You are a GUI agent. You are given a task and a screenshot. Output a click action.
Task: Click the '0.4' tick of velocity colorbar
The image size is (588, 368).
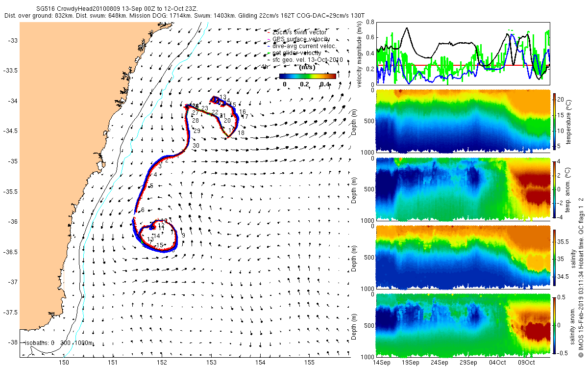pos(324,84)
